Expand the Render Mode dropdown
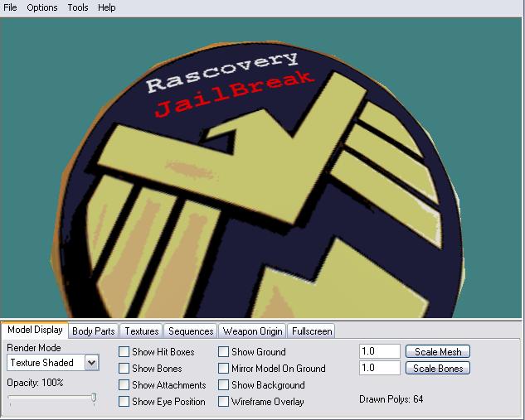 91,362
